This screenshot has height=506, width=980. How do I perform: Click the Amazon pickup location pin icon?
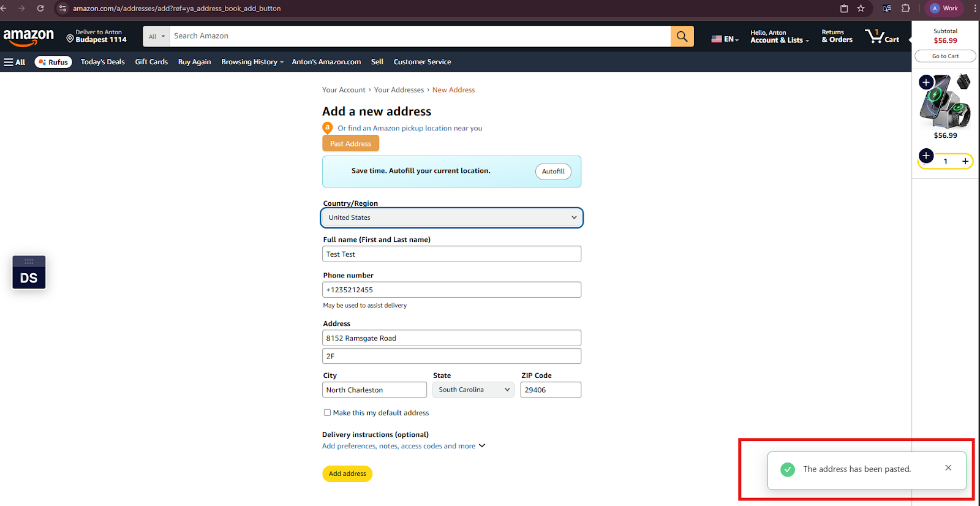point(327,128)
